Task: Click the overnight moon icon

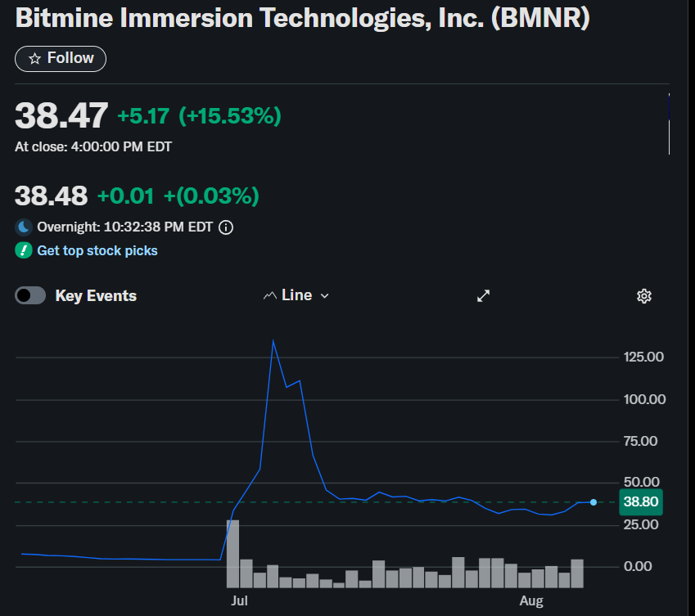Action: coord(24,227)
